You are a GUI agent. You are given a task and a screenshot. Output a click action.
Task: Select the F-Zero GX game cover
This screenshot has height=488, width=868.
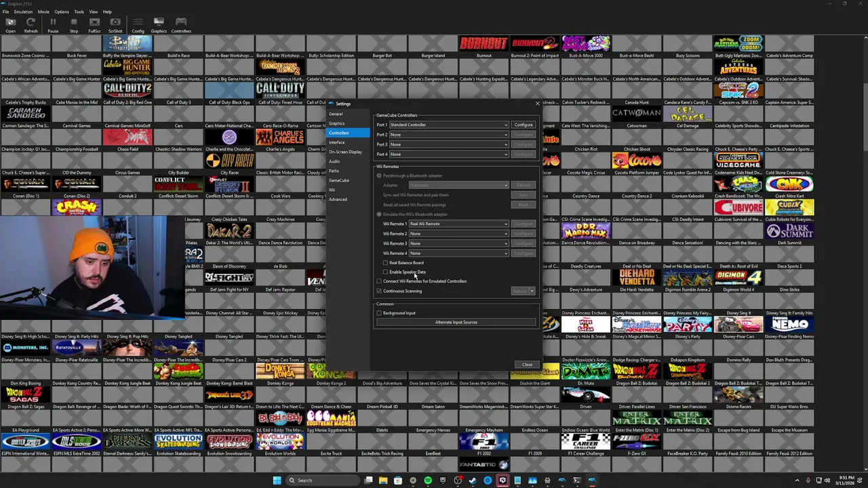[636, 441]
